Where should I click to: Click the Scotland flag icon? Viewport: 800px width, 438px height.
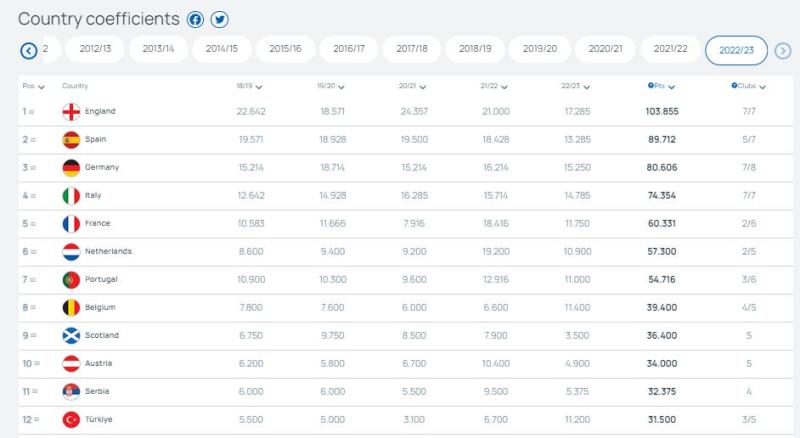click(71, 335)
